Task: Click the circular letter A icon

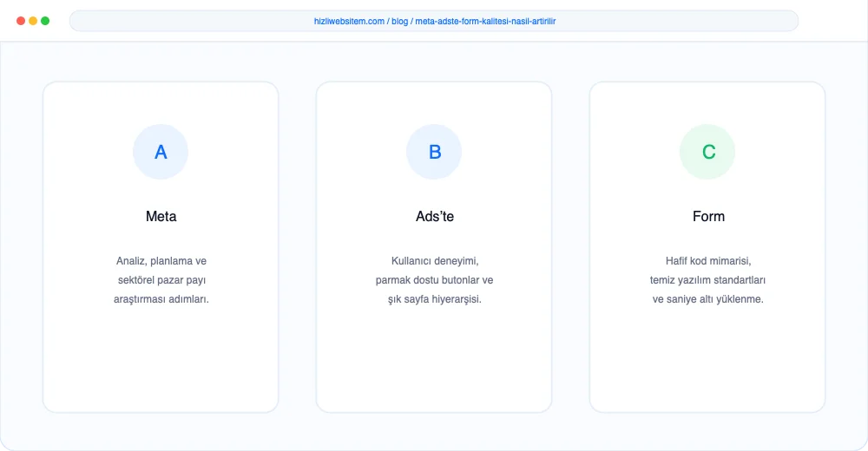Action: click(x=161, y=152)
